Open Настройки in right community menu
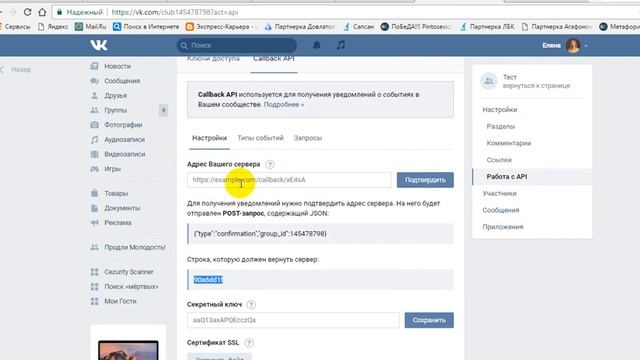Screen dimensions: 640x360 point(500,110)
